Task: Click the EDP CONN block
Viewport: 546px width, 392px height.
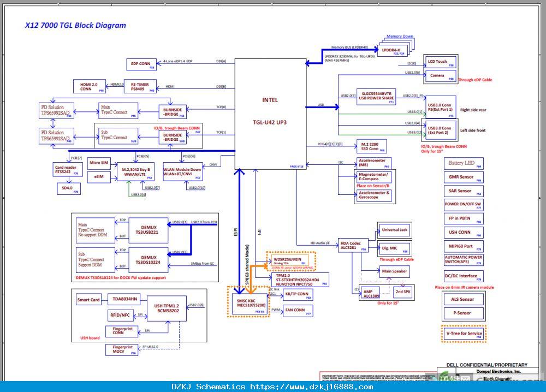Action: click(141, 64)
